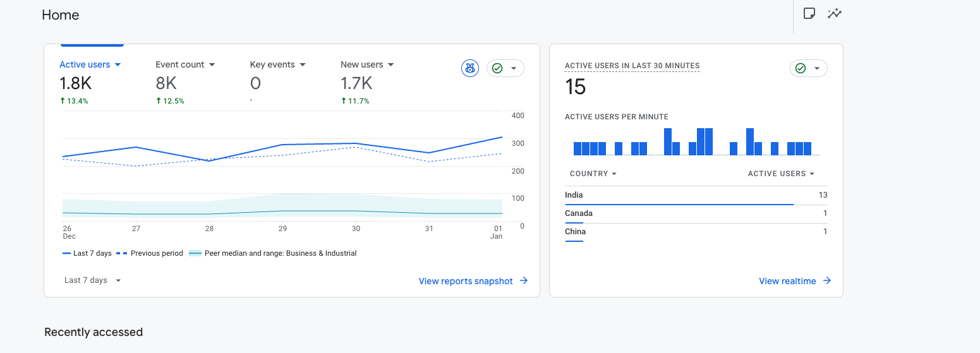Open the notes icon in the Home header
The image size is (980, 353).
[809, 13]
